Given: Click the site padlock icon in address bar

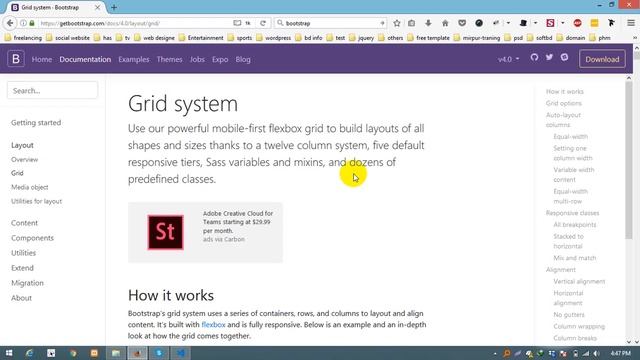Looking at the screenshot, I should (32, 23).
